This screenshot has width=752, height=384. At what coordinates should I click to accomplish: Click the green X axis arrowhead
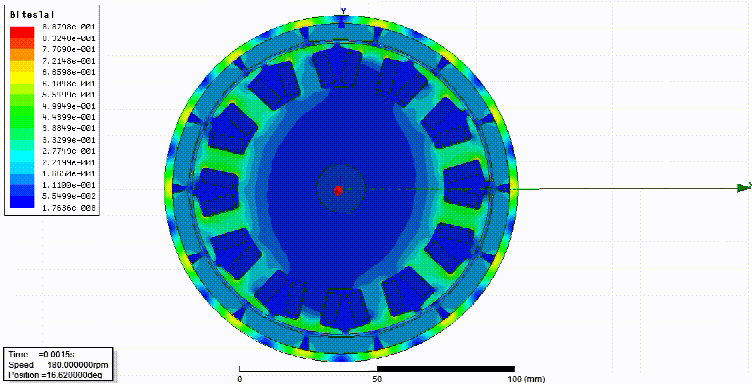(x=743, y=187)
